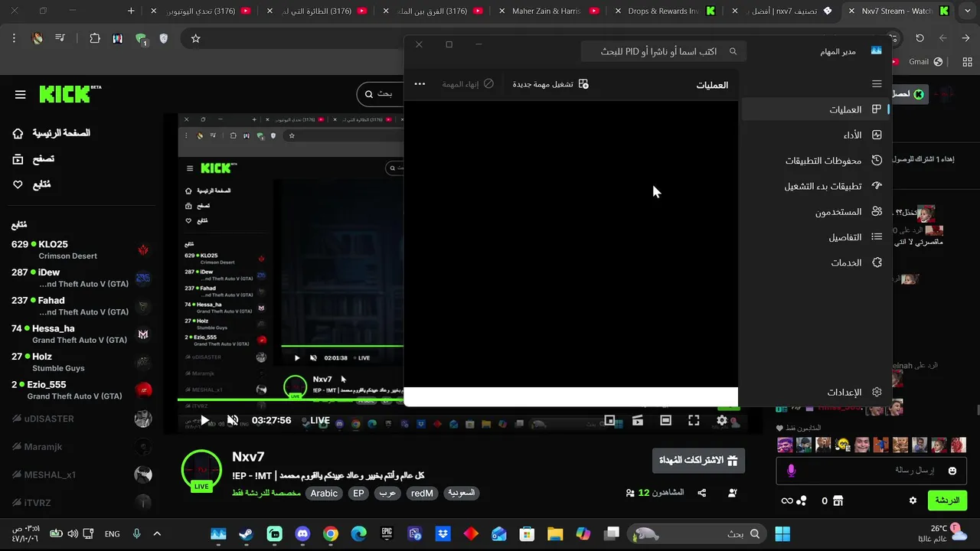Screen dimensions: 980x551
Task: Switch to Nxv7 Stream tab
Action: (900, 11)
